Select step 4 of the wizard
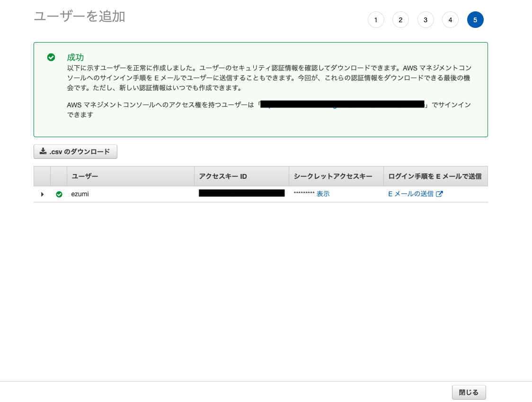This screenshot has height=402, width=532. [450, 20]
